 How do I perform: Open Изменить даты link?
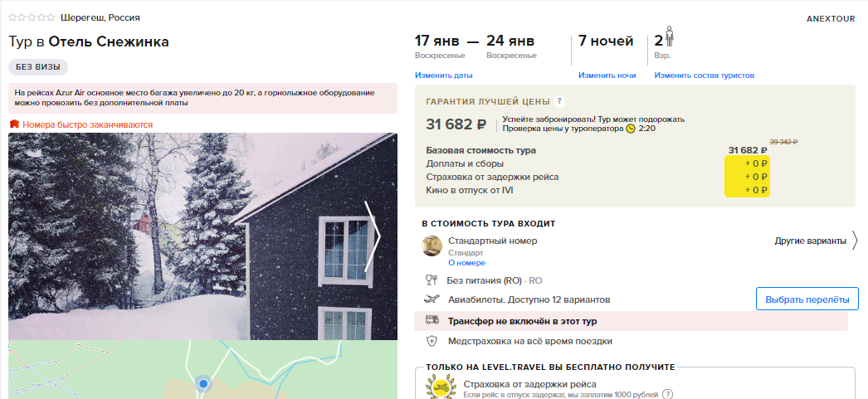pos(444,75)
